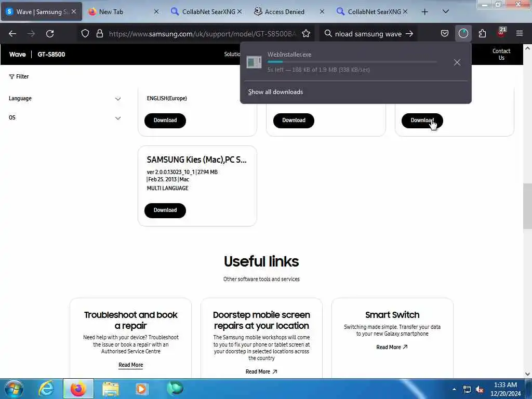Screen dimensions: 532x399
Task: Click the GT-S8500 model label
Action: pyautogui.click(x=51, y=54)
